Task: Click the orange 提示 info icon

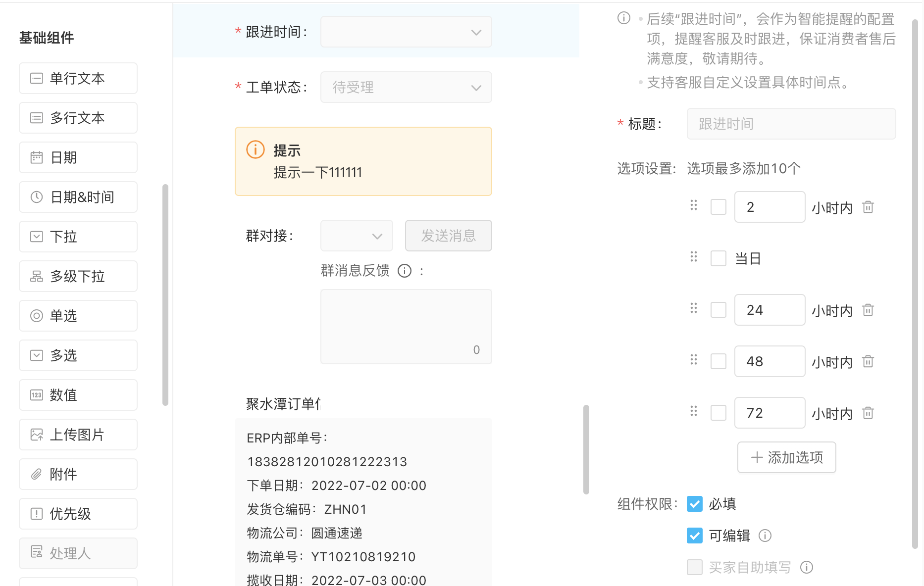Action: [x=256, y=149]
